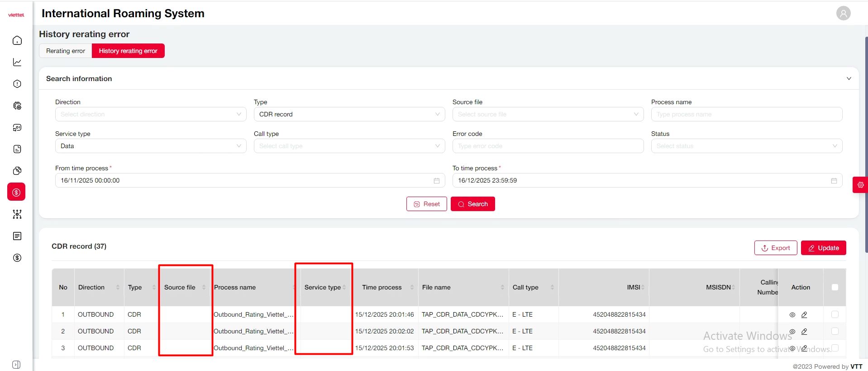Check the row 1 checkbox
This screenshot has height=371, width=868.
pos(835,314)
